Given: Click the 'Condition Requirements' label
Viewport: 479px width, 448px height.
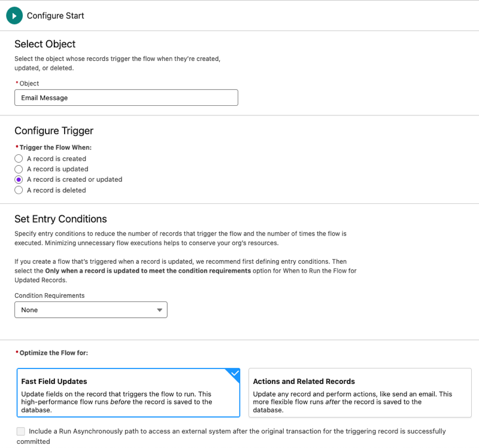Looking at the screenshot, I should (x=50, y=295).
